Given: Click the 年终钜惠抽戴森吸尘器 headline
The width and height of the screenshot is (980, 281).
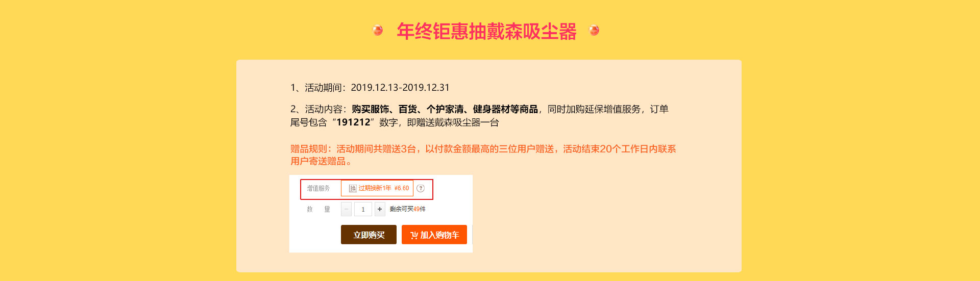Looking at the screenshot, I should pyautogui.click(x=486, y=31).
